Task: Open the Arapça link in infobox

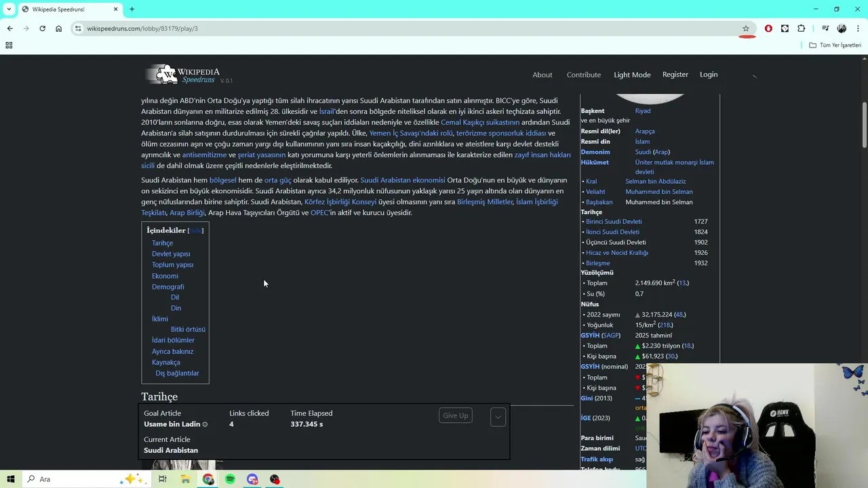Action: click(x=645, y=131)
